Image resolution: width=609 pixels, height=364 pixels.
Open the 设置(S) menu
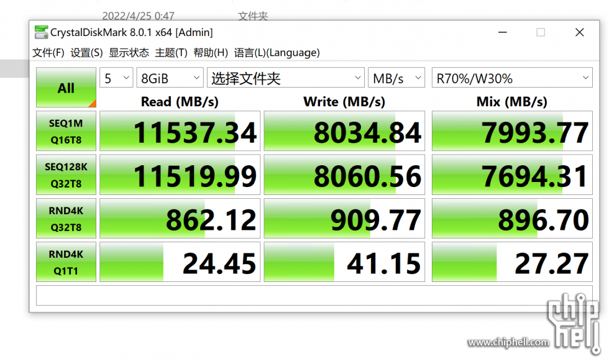[x=86, y=53]
